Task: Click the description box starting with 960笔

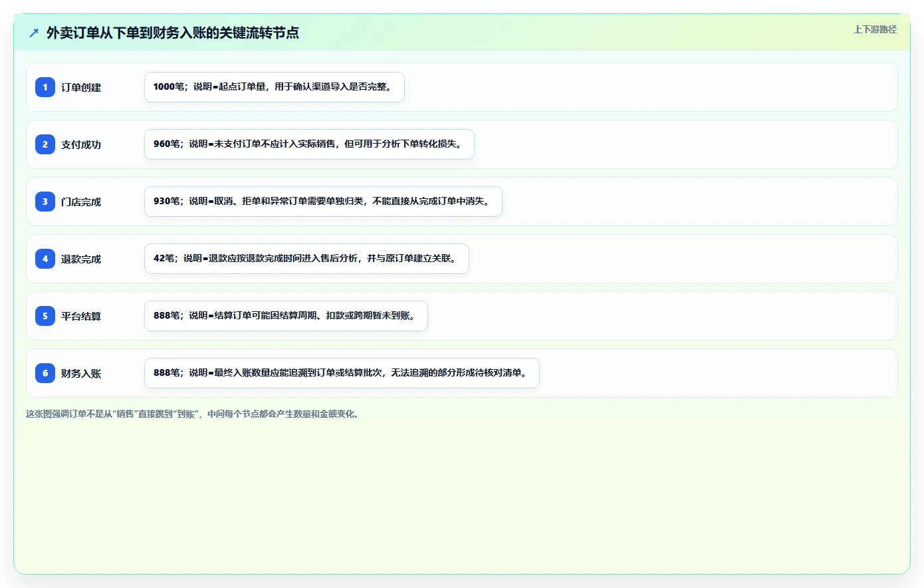Action: pos(309,144)
